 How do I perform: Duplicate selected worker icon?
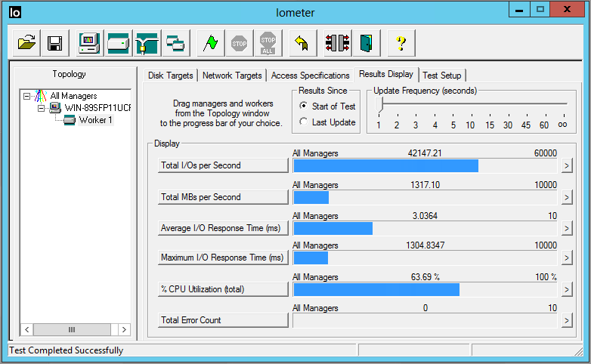(x=175, y=43)
